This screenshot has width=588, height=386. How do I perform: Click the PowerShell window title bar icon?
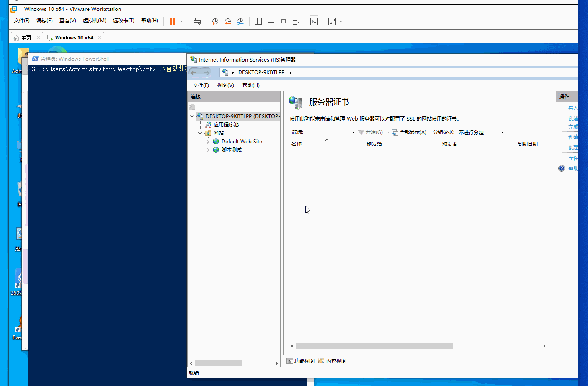pos(35,59)
